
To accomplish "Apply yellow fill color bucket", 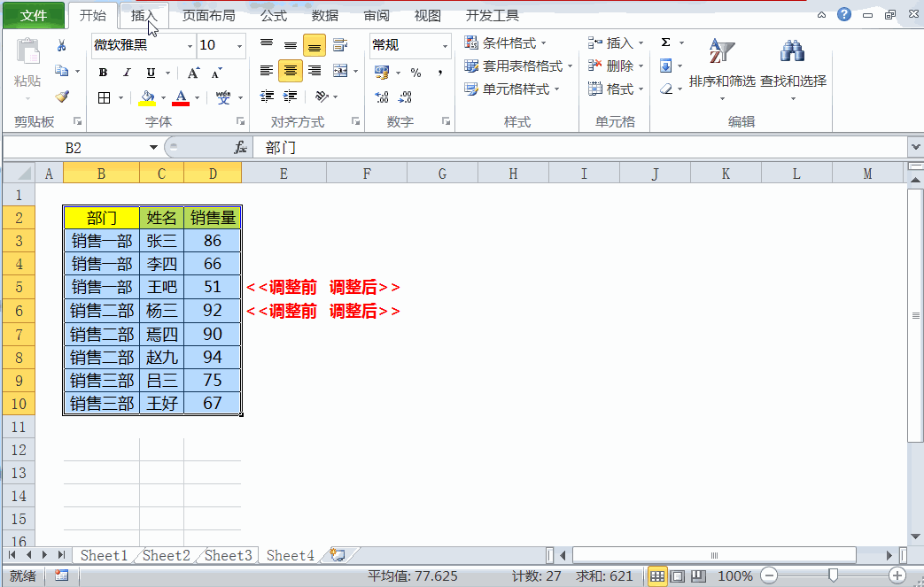I will 147,97.
